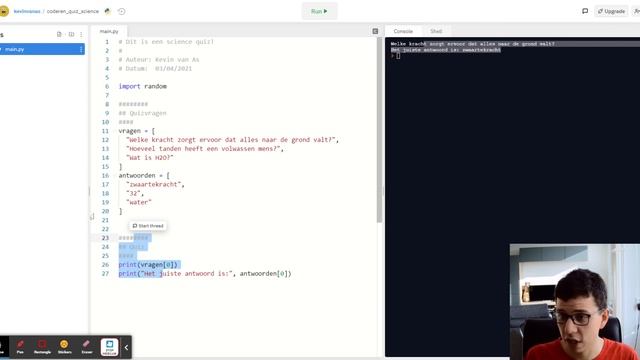
Task: Click the "Wat is H2O?" string
Action: click(150, 158)
